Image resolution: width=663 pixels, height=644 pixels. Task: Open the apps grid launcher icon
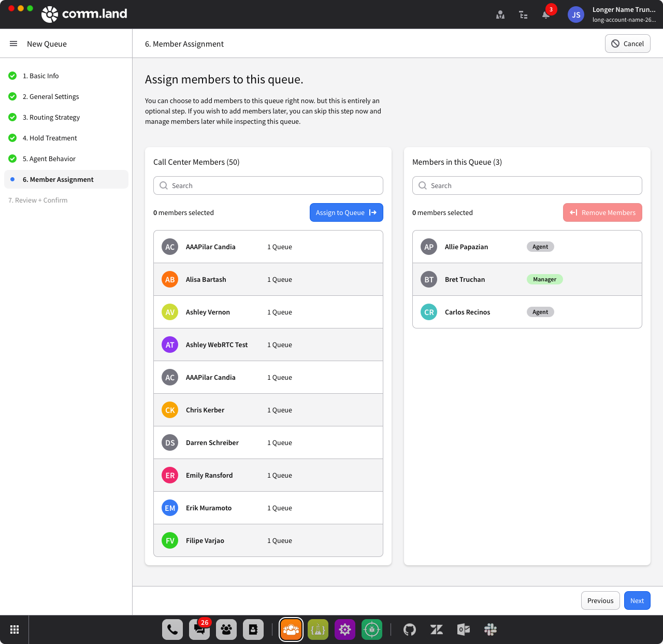[15, 629]
